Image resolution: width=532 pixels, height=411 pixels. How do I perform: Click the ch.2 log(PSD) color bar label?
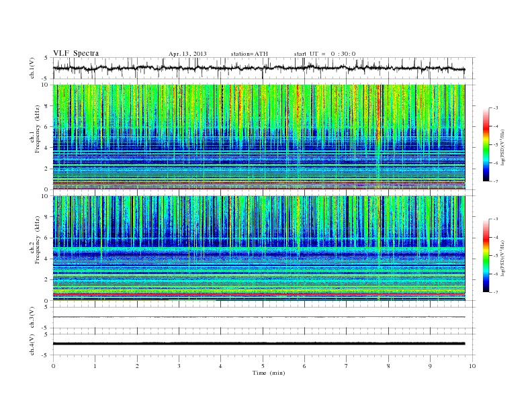point(503,259)
